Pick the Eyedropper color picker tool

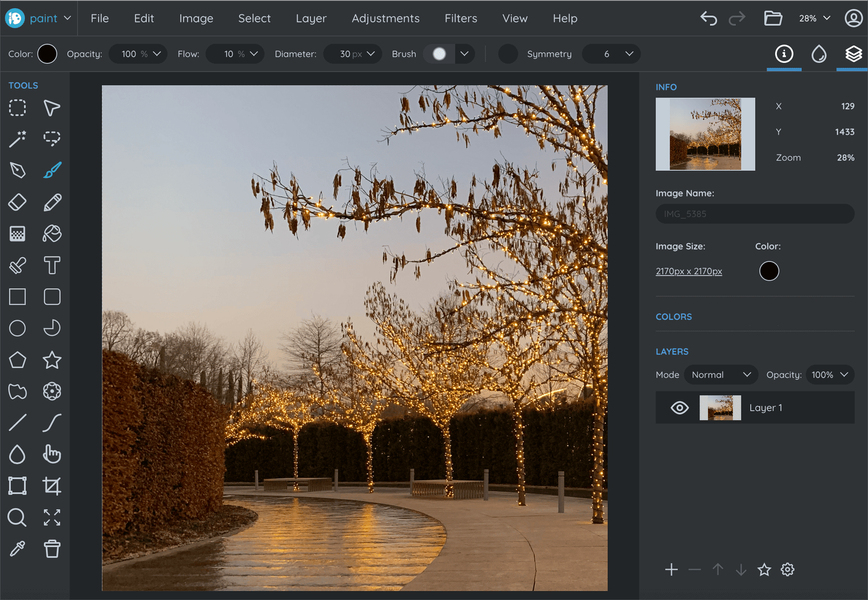17,549
